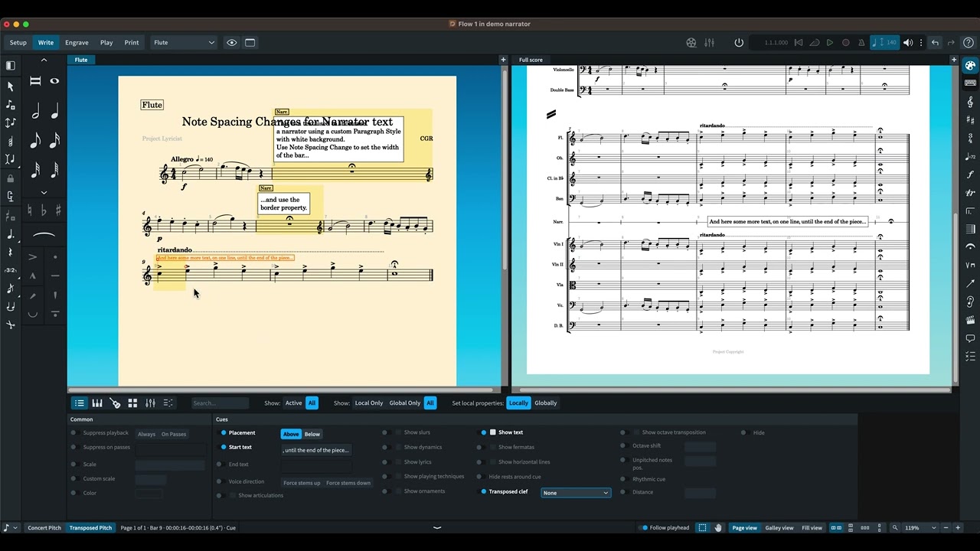Open the tuplets 3:2 tool
980x551 pixels.
11,270
